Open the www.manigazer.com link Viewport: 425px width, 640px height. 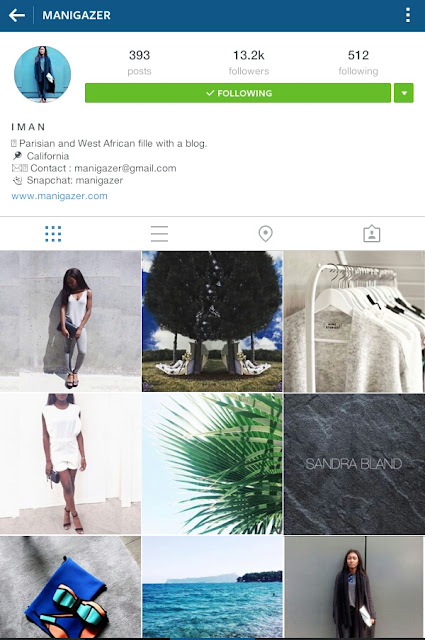click(x=60, y=196)
